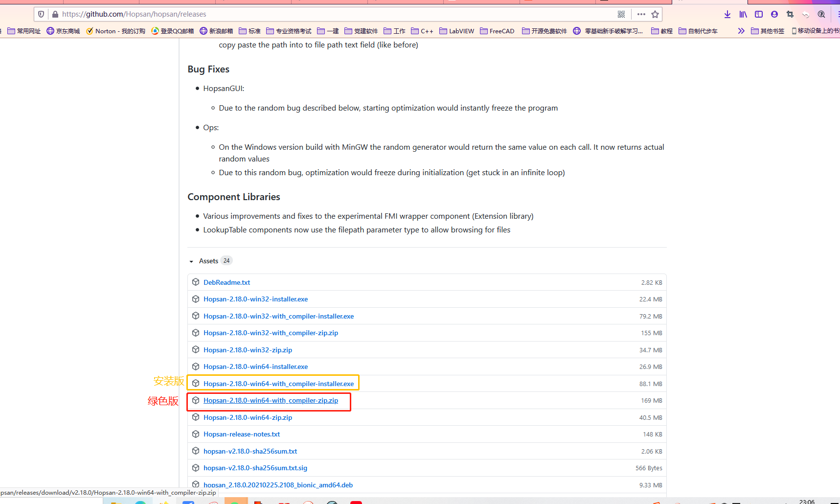840x504 pixels.
Task: Open the 标准 bookmark folder
Action: (250, 31)
